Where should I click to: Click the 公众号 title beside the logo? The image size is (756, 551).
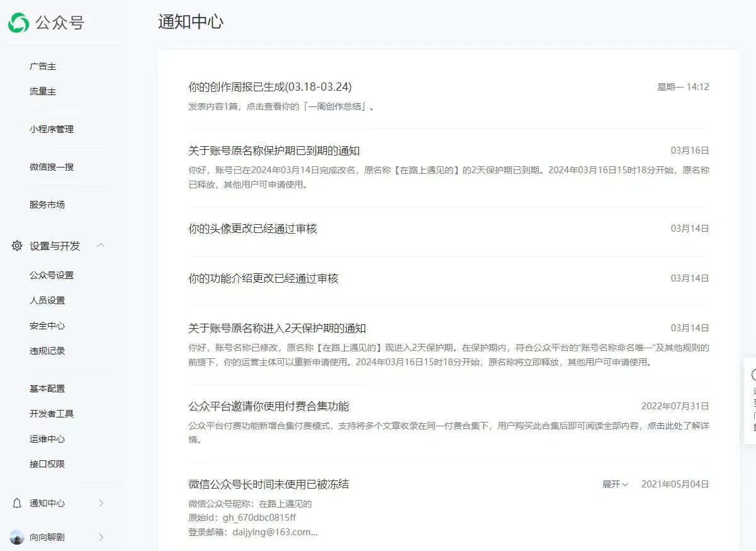click(x=60, y=23)
